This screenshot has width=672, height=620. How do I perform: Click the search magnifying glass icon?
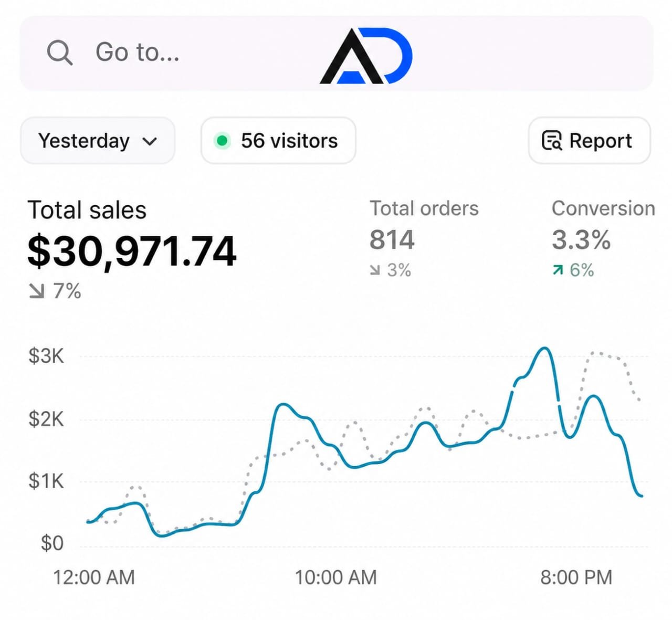(x=60, y=52)
